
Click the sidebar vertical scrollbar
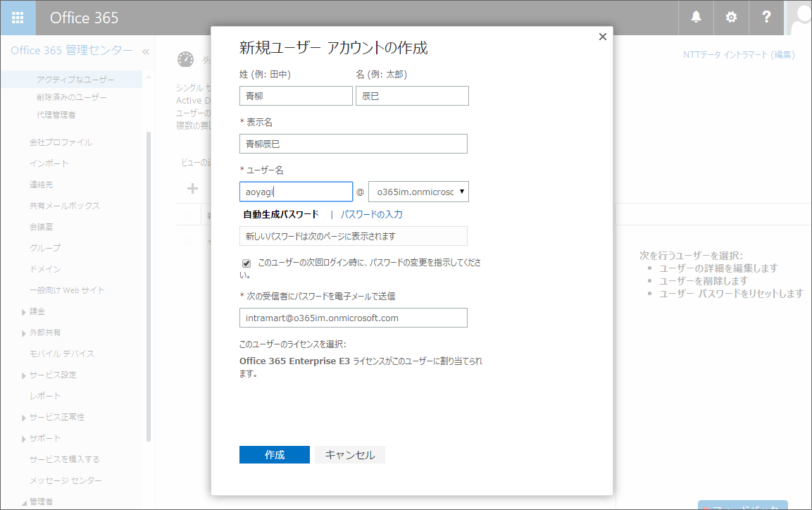[149, 286]
